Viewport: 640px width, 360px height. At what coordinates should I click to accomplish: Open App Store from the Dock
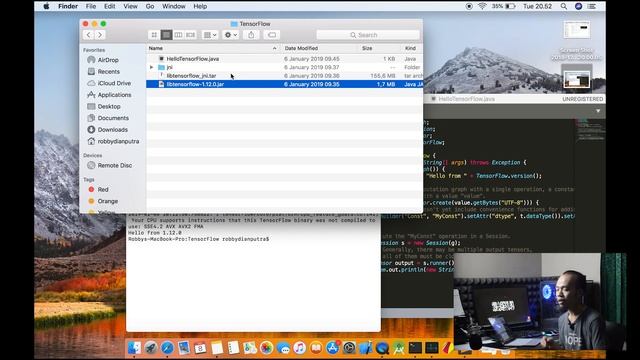point(333,348)
